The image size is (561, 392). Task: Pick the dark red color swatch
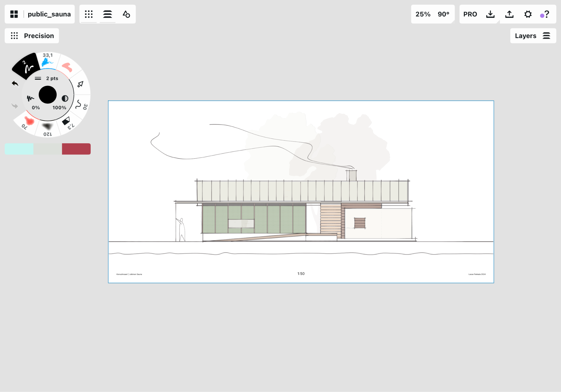click(x=76, y=149)
